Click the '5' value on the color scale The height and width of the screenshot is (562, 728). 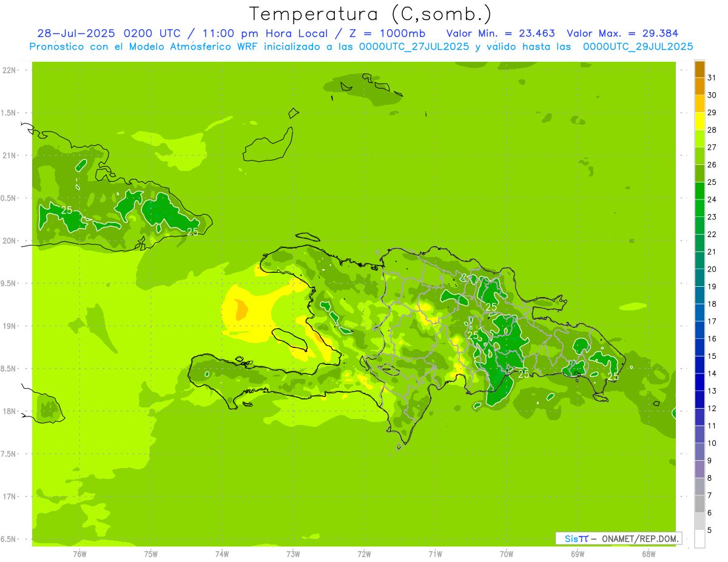click(710, 530)
